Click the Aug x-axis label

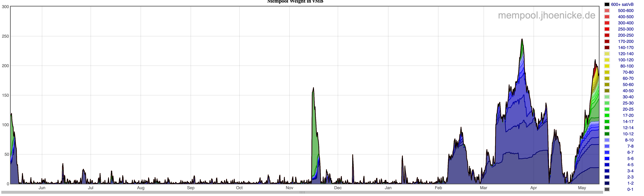coord(141,188)
